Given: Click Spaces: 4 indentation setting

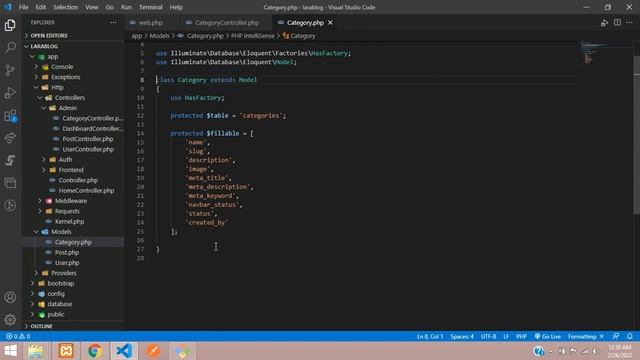Looking at the screenshot, I should (462, 336).
